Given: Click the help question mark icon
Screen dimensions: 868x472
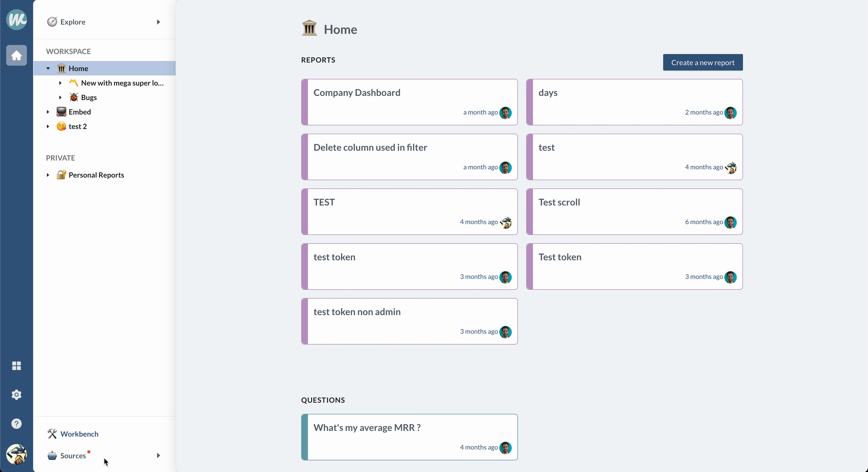Looking at the screenshot, I should click(16, 424).
